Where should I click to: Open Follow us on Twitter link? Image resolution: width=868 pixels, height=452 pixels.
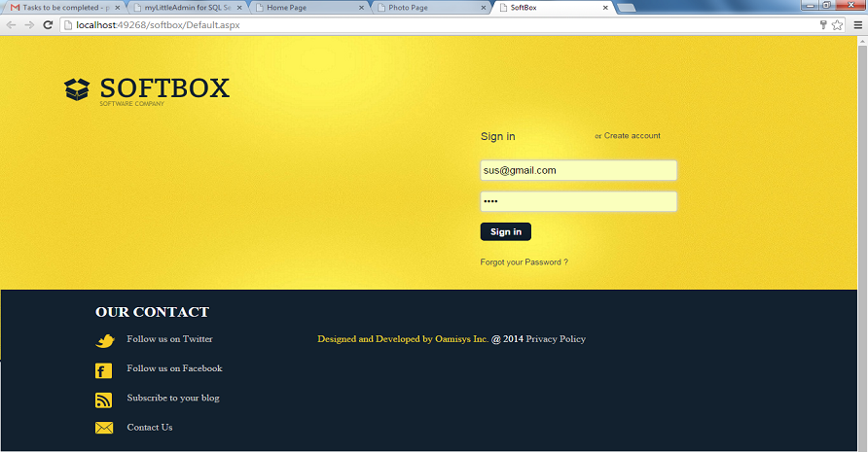pyautogui.click(x=169, y=339)
